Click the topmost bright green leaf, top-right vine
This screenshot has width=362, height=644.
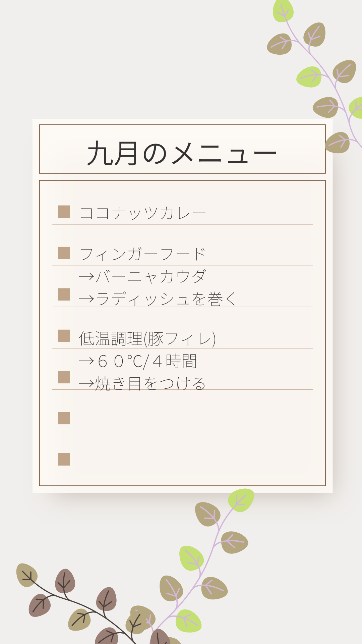coord(283,11)
